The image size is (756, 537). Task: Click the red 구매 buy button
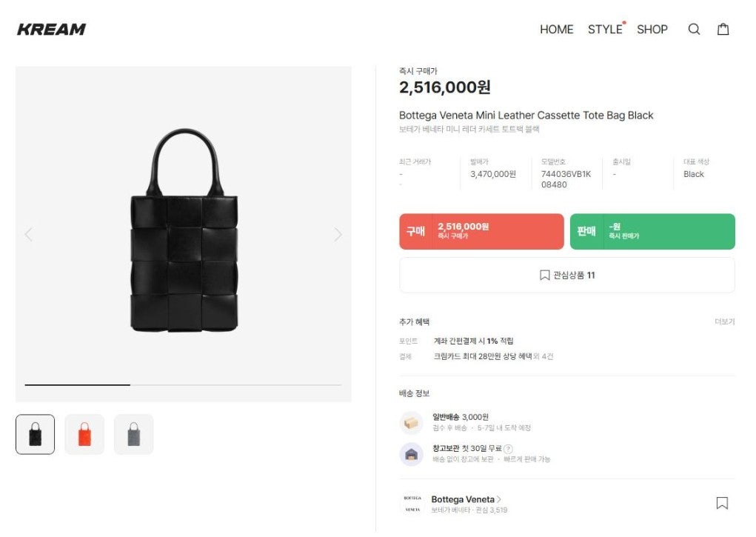point(481,231)
